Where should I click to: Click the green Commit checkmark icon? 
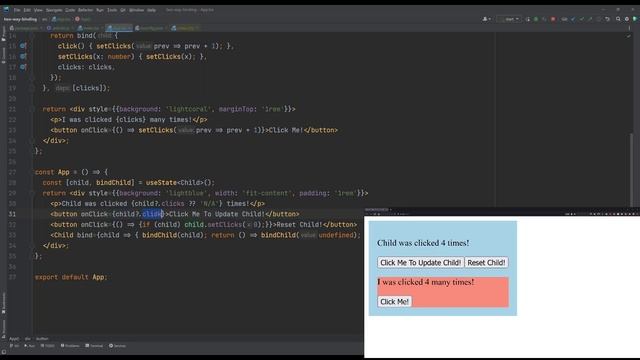click(582, 19)
